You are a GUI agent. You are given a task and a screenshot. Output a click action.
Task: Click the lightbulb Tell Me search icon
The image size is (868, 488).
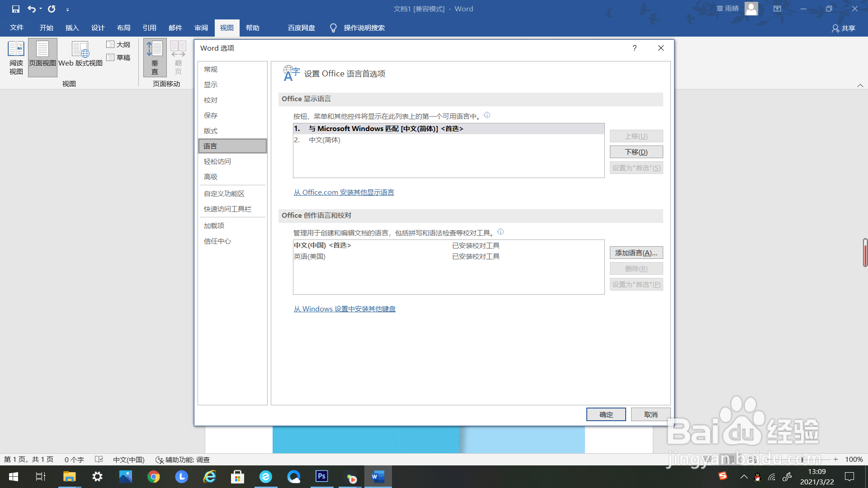pos(333,28)
